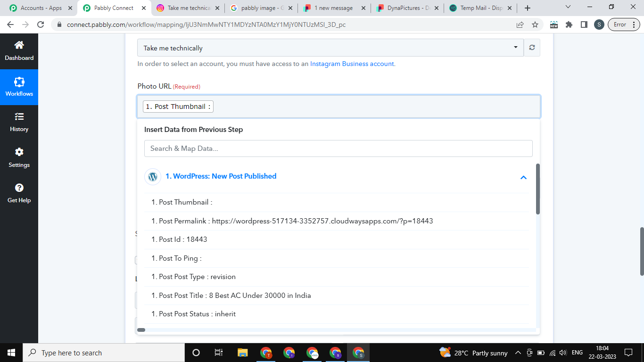Click browser back arrow
Image resolution: width=644 pixels, height=362 pixels.
click(x=10, y=25)
